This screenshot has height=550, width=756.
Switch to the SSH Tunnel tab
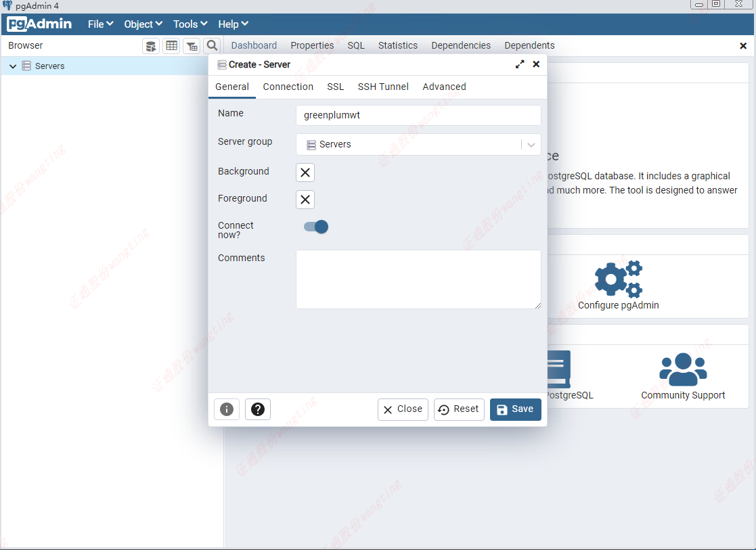click(x=383, y=87)
